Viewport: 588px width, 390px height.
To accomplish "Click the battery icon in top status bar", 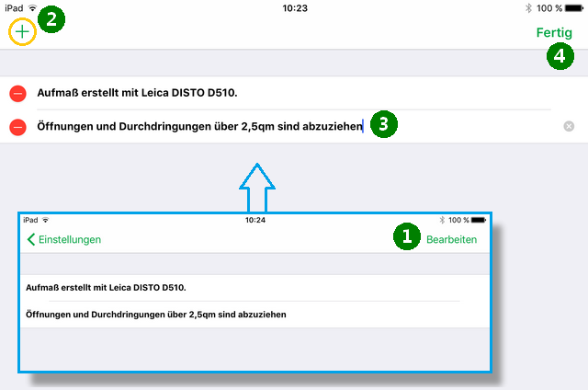I will (575, 7).
